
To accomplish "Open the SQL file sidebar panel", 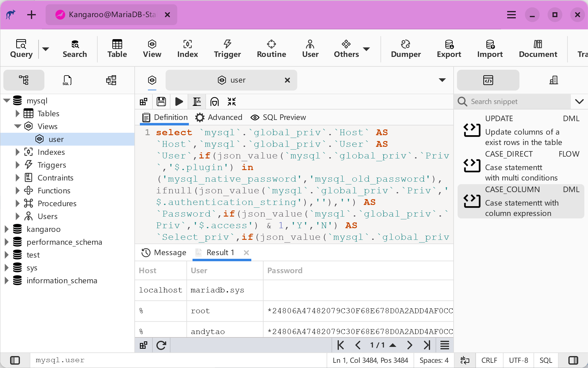I will click(x=67, y=80).
